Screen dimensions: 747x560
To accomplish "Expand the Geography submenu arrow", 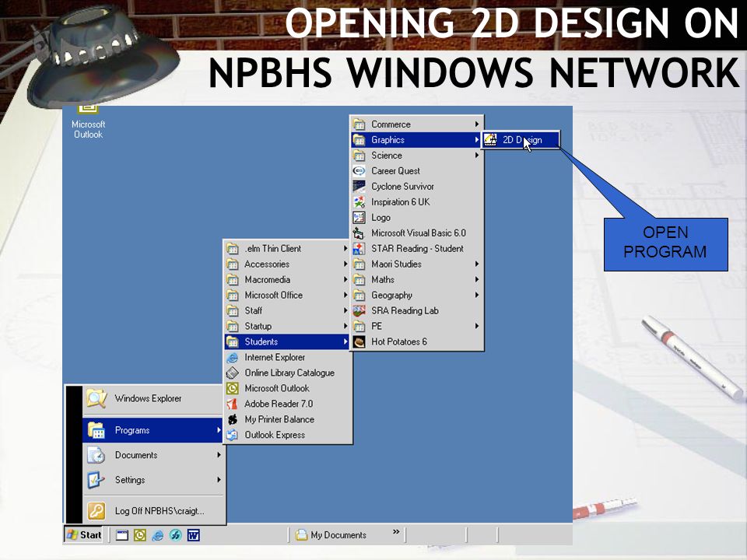I will point(476,296).
